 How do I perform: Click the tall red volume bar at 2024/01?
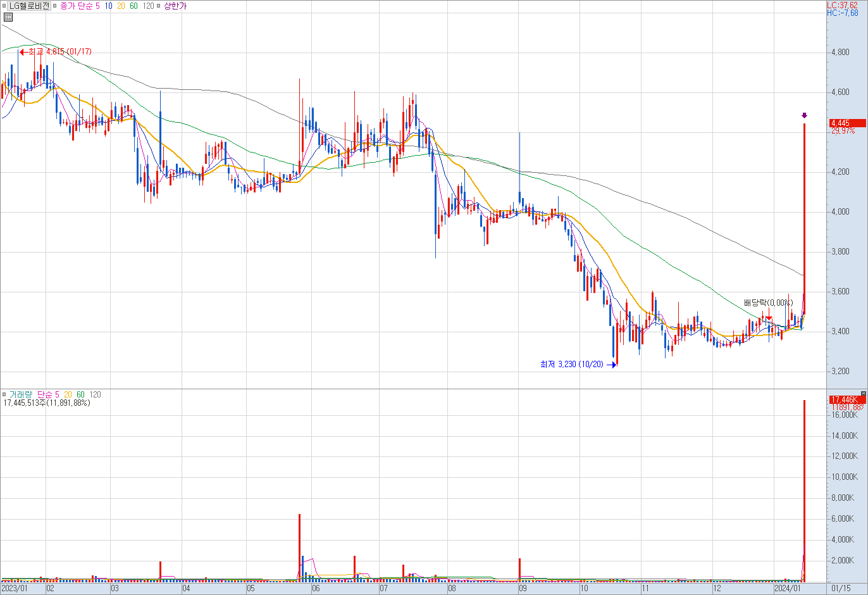pos(804,491)
